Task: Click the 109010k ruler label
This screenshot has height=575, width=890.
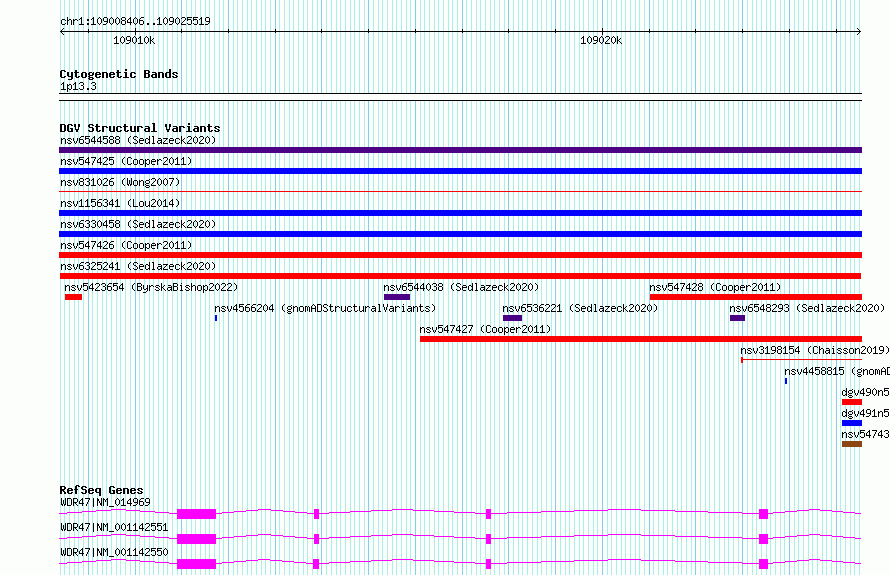Action: point(134,40)
